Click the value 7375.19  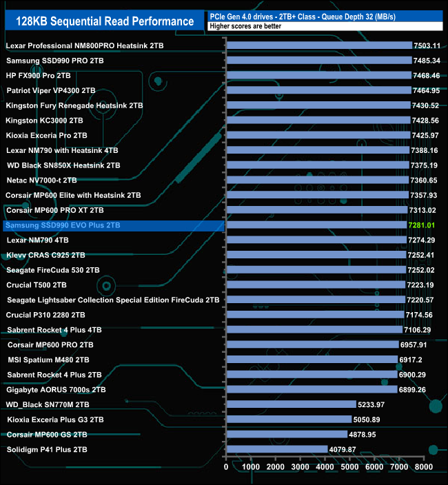[424, 165]
